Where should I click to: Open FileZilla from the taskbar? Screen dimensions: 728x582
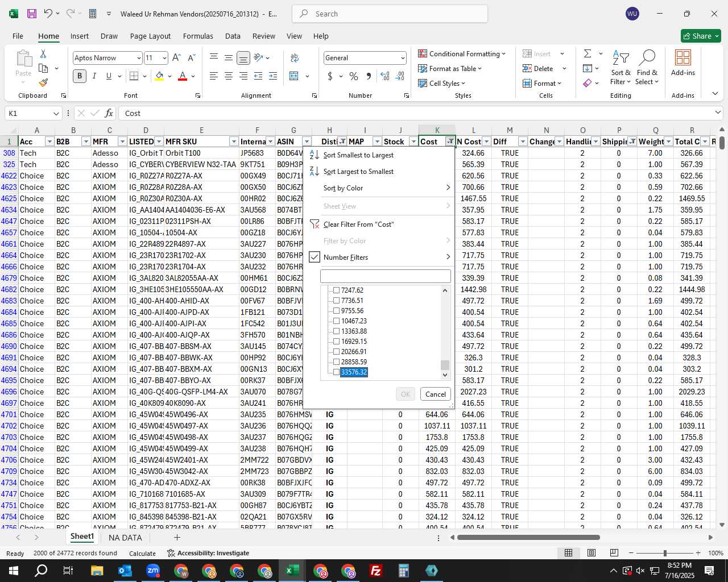pos(376,571)
